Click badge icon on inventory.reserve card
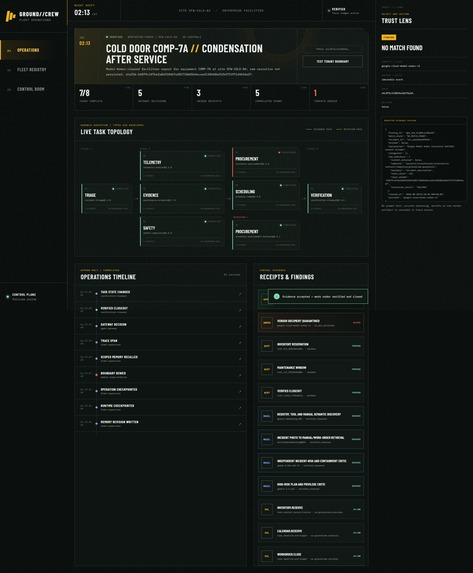 [267, 509]
